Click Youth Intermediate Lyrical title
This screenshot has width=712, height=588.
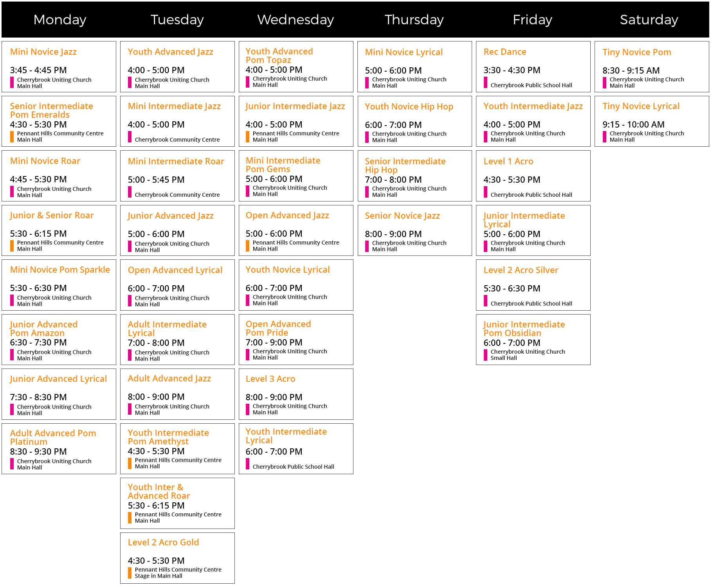point(286,436)
